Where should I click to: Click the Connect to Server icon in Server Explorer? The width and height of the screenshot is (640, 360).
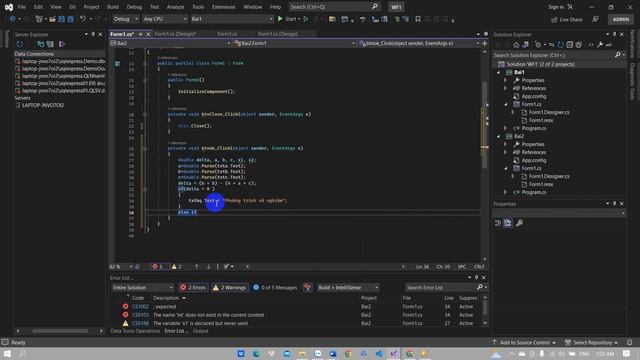point(50,44)
